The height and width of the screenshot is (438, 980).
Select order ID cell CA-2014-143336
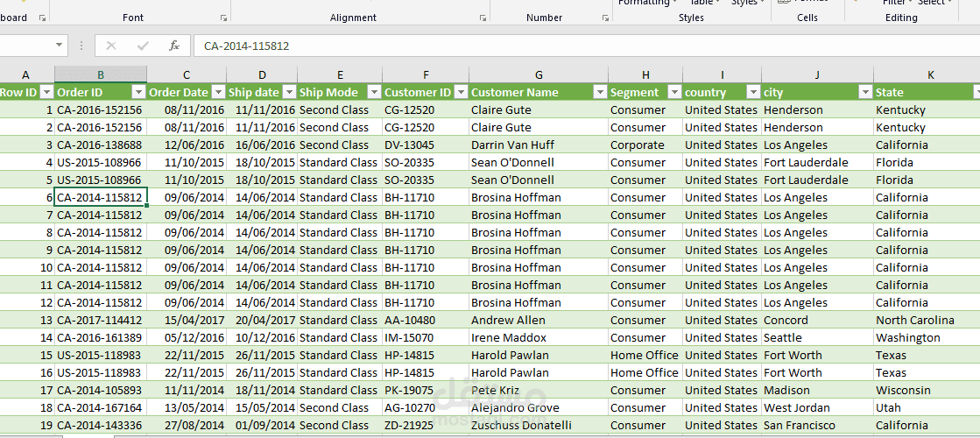[101, 425]
